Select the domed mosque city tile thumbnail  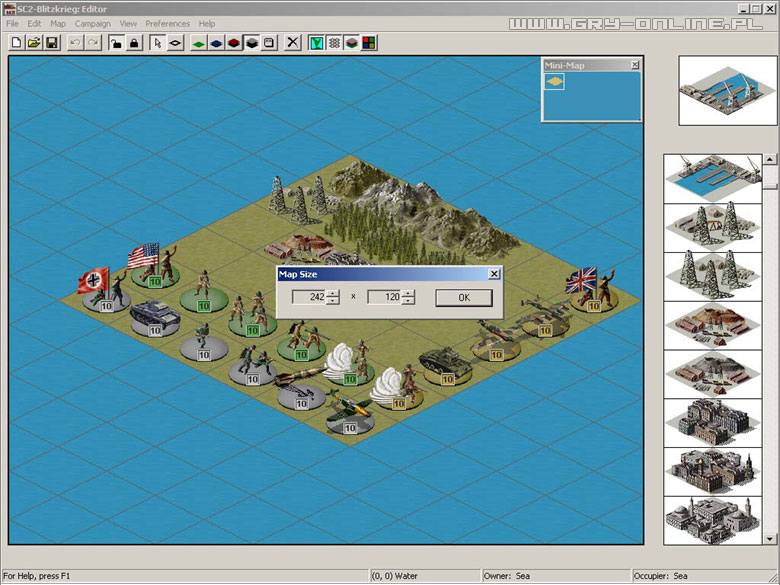[713, 519]
